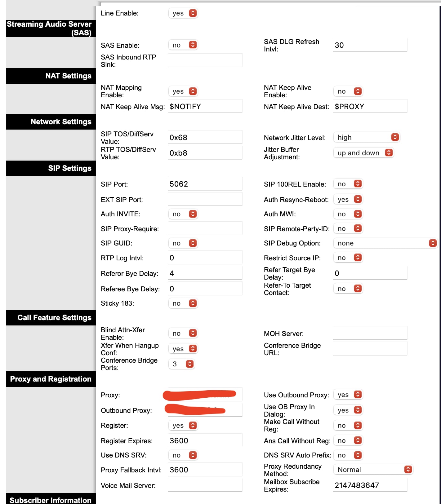
Task: Expand Proxy Redundancy Method dropdown
Action: coord(373,470)
